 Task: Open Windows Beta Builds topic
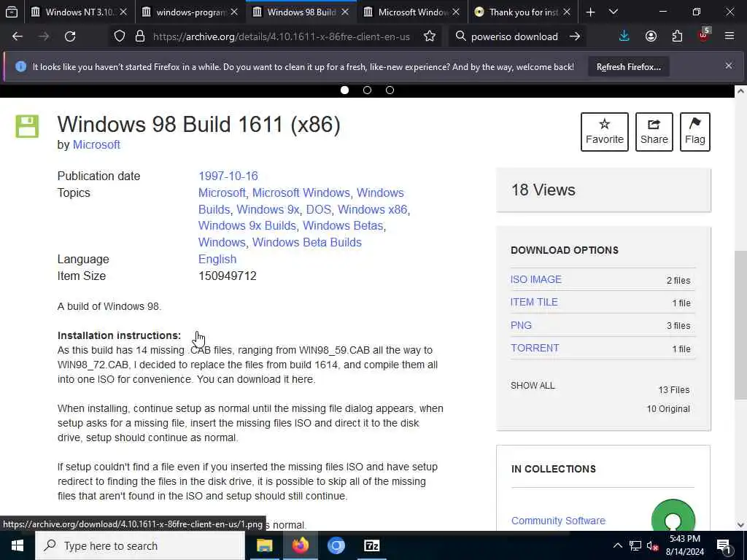pyautogui.click(x=307, y=242)
